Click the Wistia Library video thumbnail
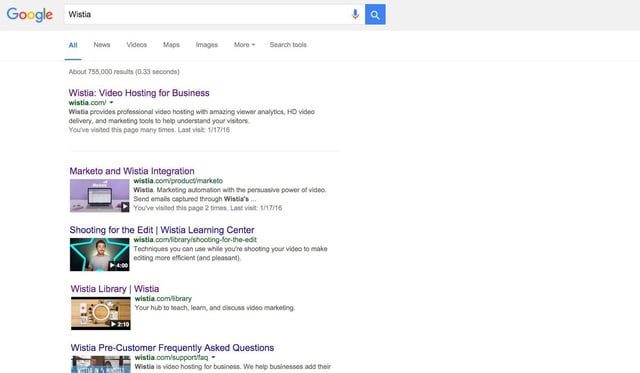640x373 pixels. tap(101, 313)
